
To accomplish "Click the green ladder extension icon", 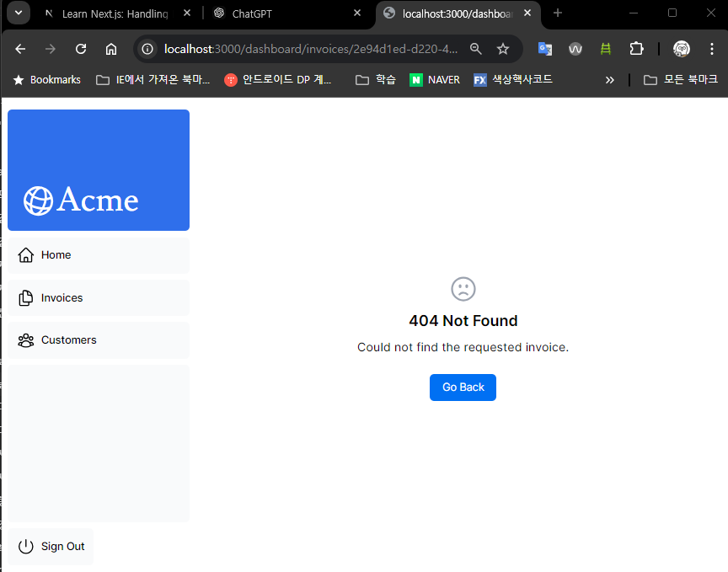I will [x=606, y=49].
